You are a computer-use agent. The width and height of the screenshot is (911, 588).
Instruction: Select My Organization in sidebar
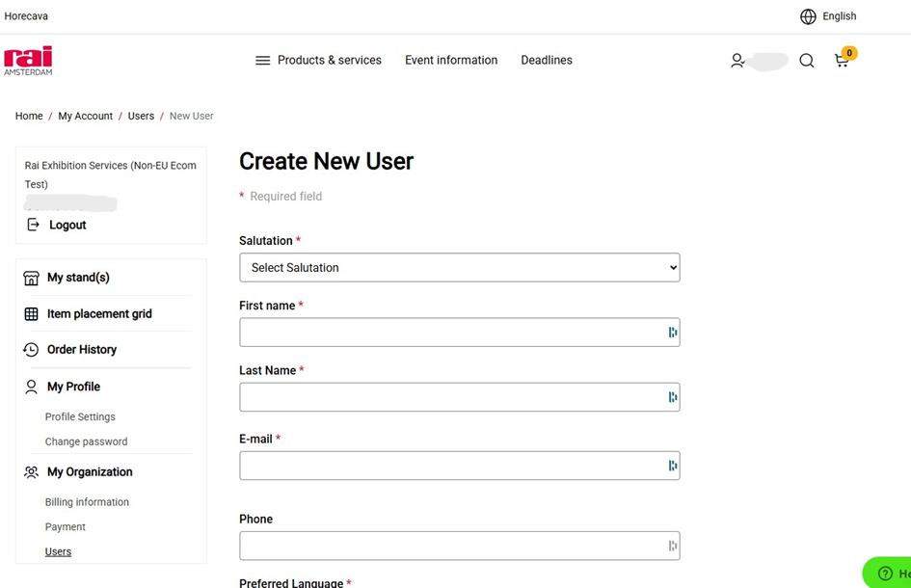90,472
